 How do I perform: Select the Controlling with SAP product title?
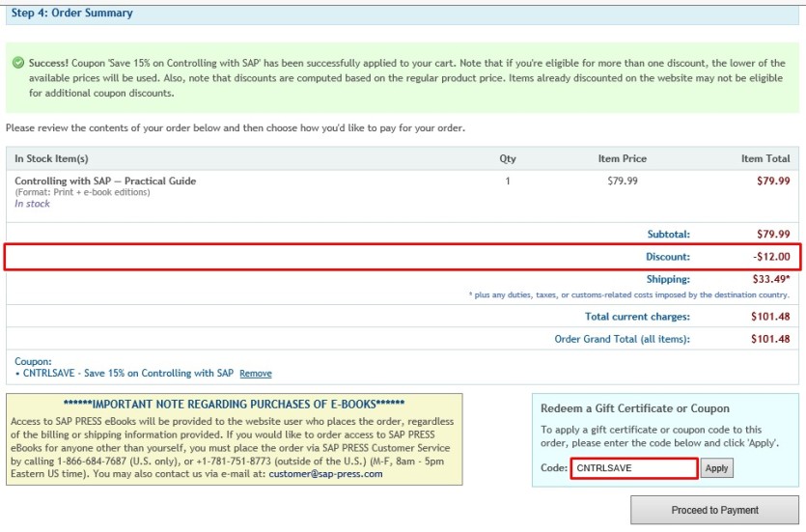(x=105, y=181)
